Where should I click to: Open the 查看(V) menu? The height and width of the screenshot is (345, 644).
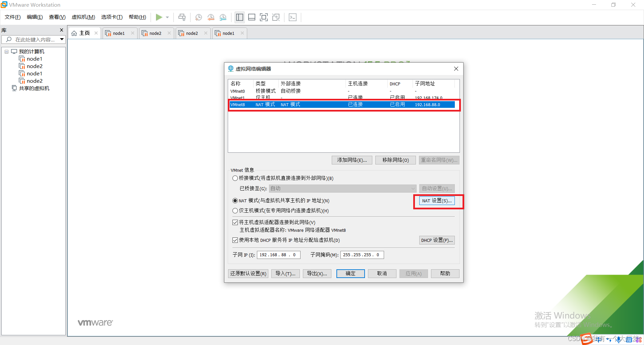(57, 17)
